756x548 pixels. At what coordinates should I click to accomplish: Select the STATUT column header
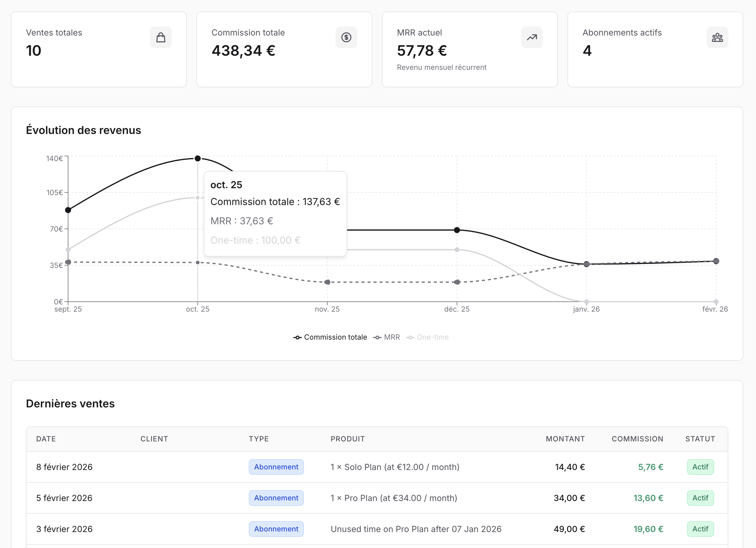click(700, 439)
